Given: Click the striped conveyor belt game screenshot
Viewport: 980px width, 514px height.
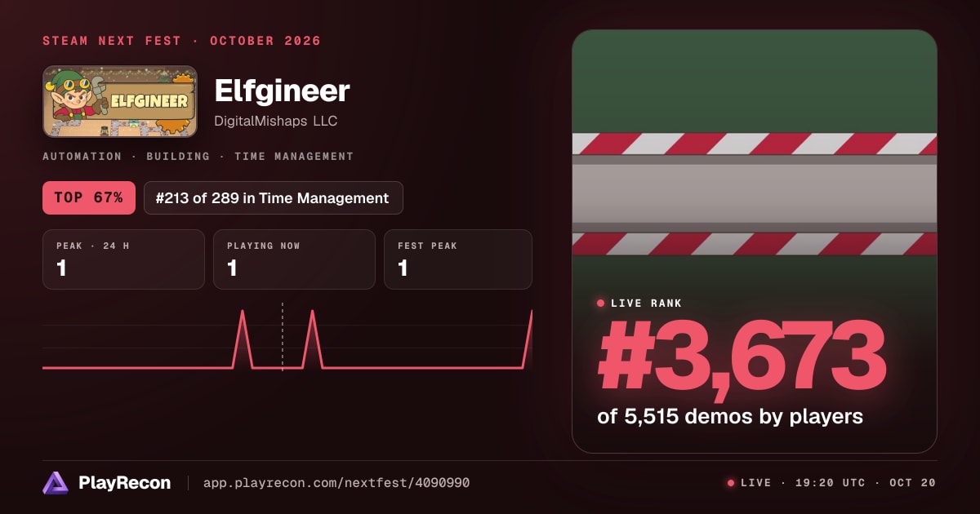Looking at the screenshot, I should tap(755, 241).
